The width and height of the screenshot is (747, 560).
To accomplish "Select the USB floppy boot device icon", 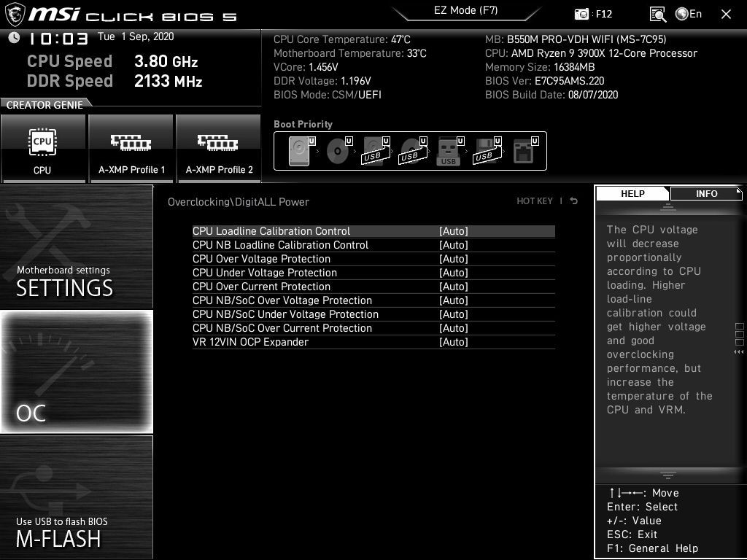I will (487, 151).
